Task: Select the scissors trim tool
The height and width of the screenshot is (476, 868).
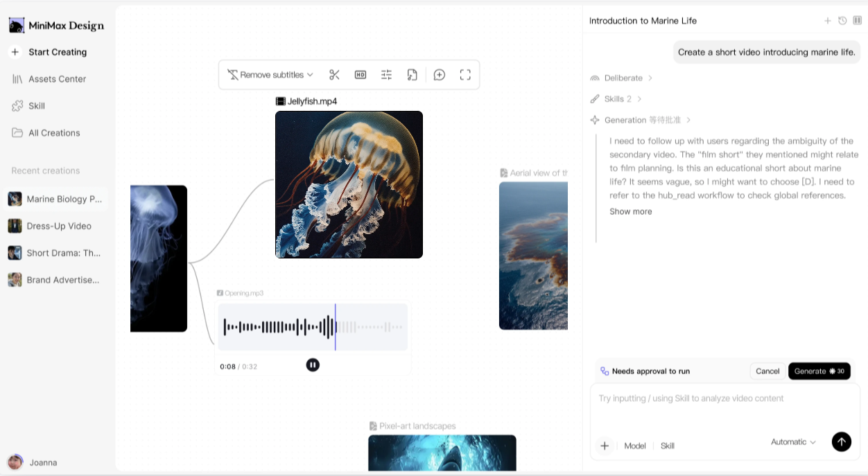Action: (334, 75)
